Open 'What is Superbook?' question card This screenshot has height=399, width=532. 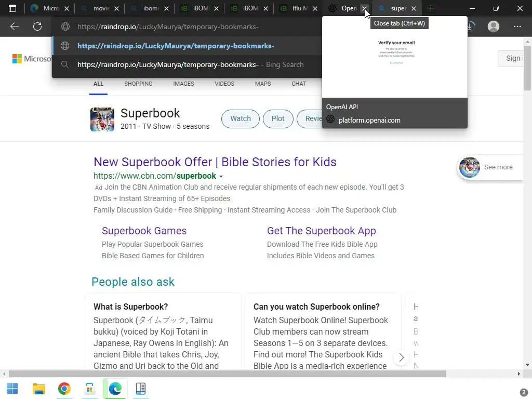click(x=163, y=331)
